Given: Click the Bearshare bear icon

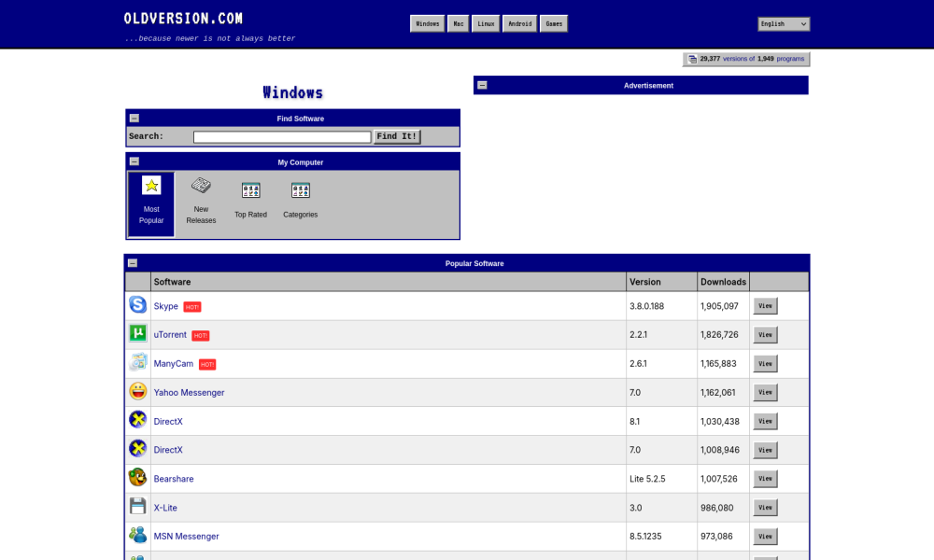Looking at the screenshot, I should pos(137,478).
